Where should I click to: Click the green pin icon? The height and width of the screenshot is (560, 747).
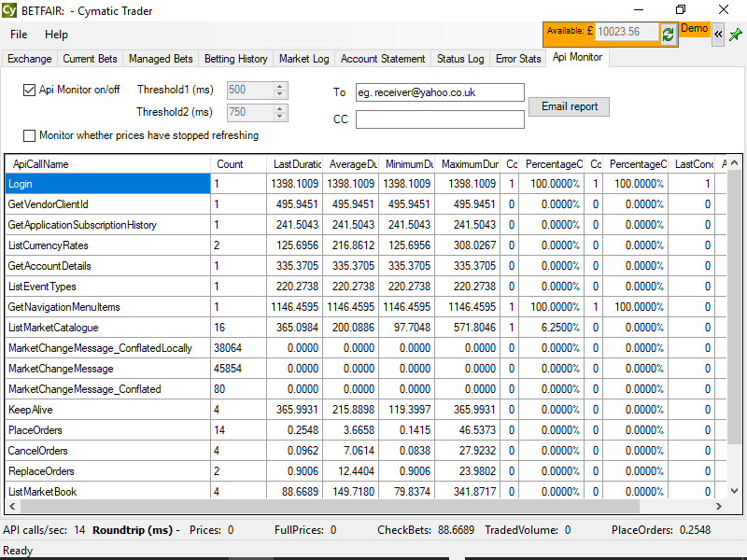point(735,35)
